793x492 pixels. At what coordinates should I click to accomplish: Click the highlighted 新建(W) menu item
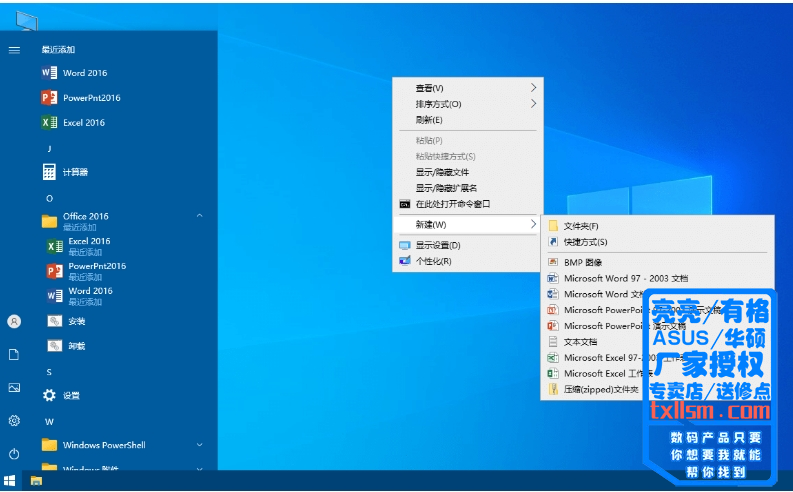point(468,225)
